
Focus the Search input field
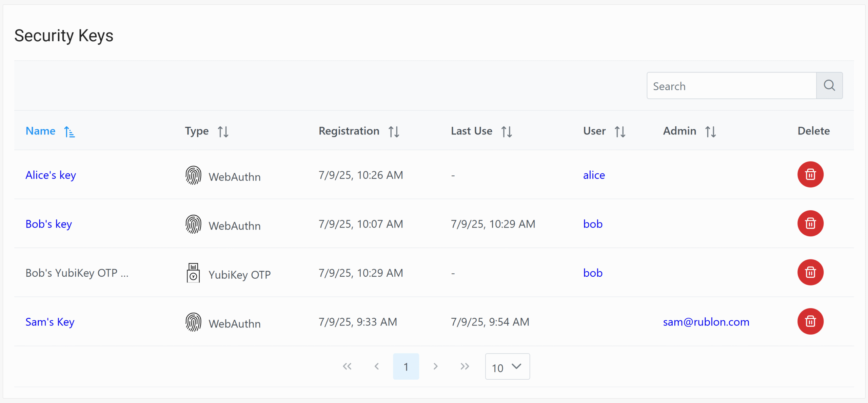pos(731,86)
